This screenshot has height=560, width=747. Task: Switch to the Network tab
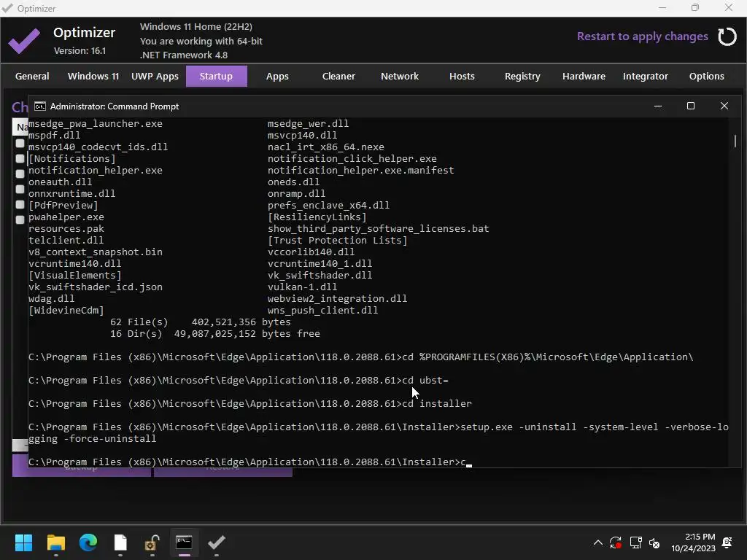point(400,76)
